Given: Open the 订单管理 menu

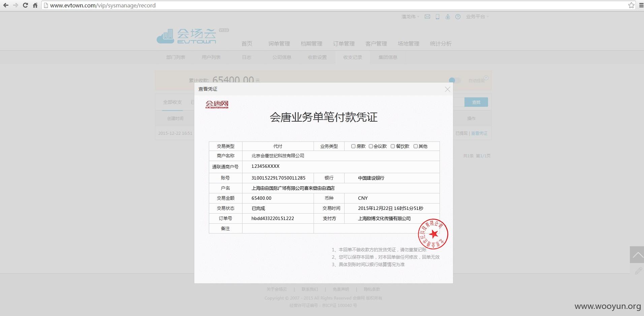Looking at the screenshot, I should click(x=344, y=43).
